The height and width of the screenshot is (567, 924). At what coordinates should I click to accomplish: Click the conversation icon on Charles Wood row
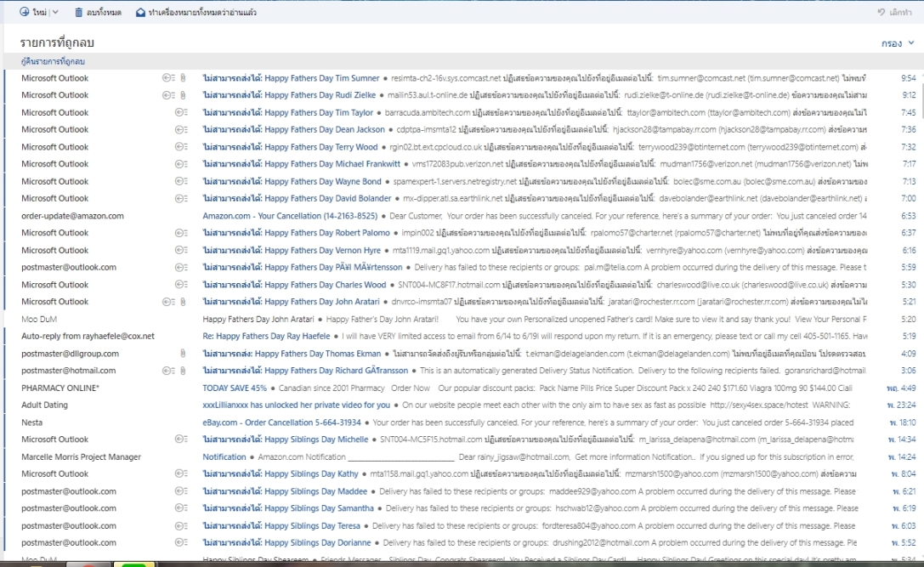tap(181, 284)
